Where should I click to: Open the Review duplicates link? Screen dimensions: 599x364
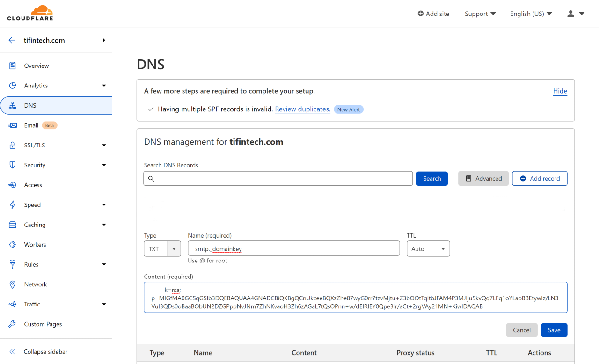point(302,109)
